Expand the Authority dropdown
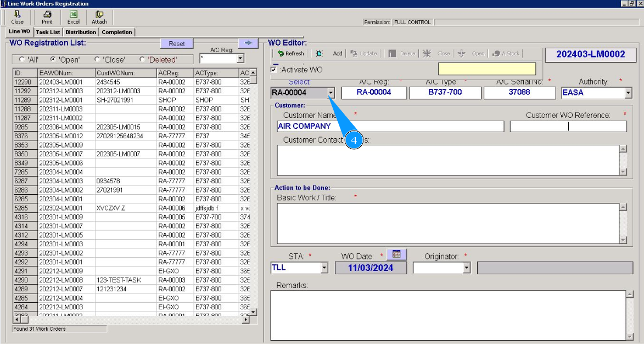This screenshot has width=644, height=345. pos(628,93)
